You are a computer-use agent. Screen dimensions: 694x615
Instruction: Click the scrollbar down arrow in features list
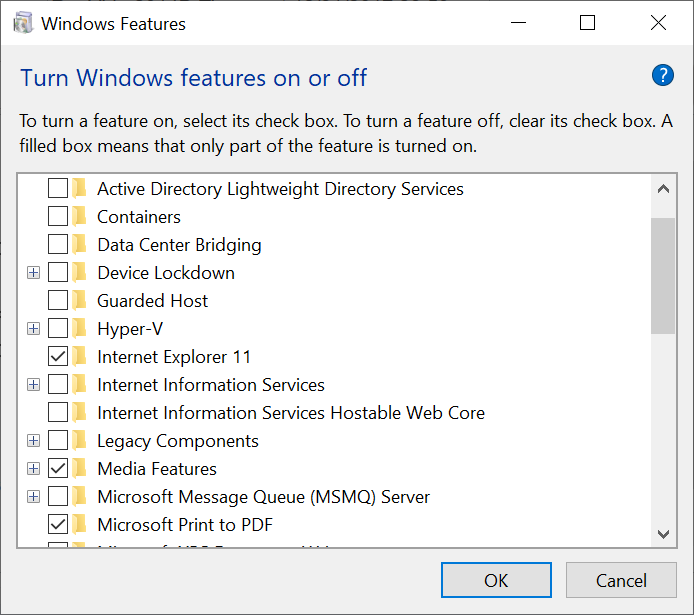click(x=663, y=535)
